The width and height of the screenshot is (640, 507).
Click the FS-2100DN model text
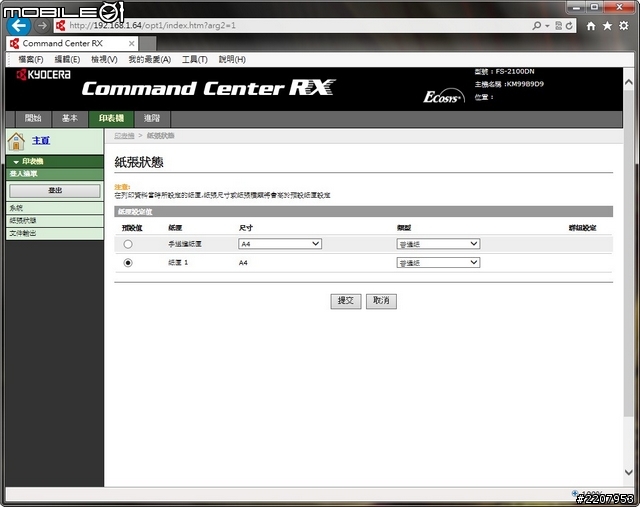(515, 71)
